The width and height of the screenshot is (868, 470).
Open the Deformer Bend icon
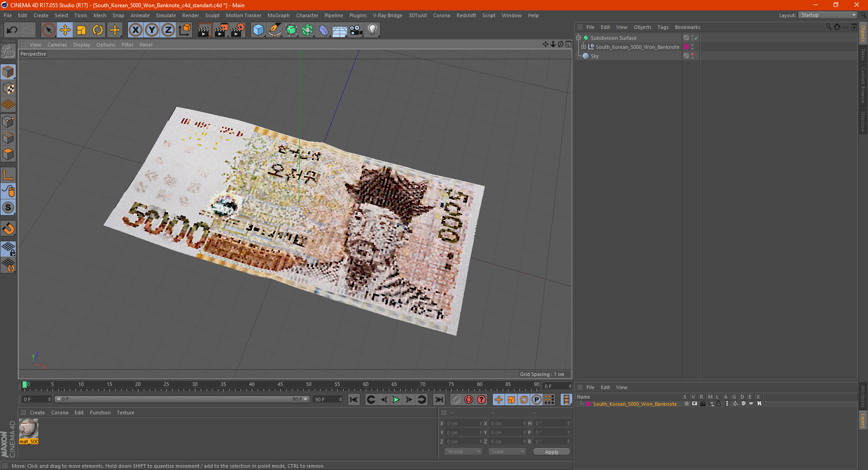click(x=324, y=30)
